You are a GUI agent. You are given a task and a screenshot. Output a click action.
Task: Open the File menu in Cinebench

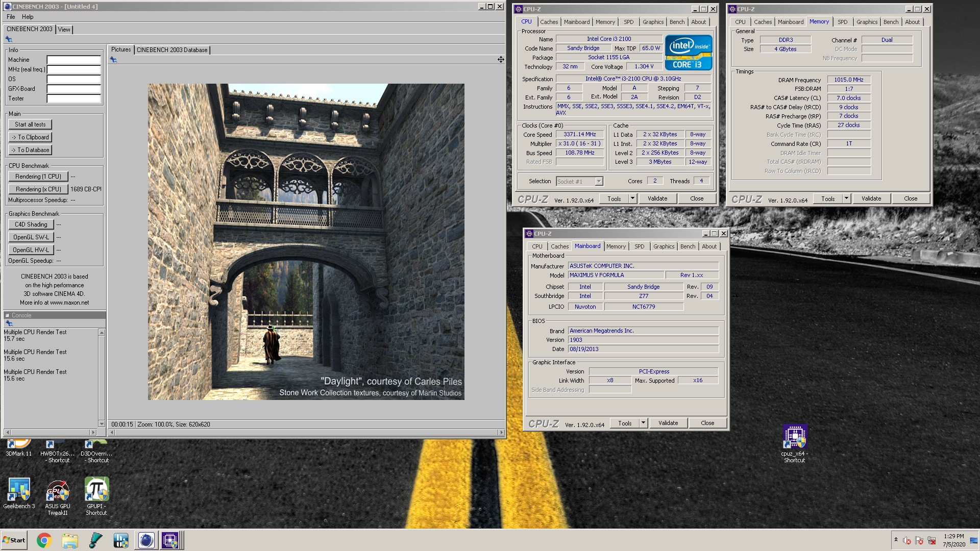[x=11, y=17]
